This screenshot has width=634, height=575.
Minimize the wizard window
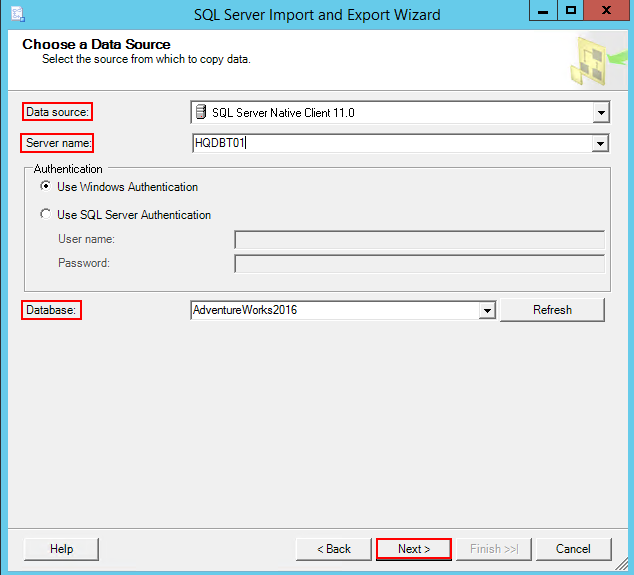click(x=543, y=10)
